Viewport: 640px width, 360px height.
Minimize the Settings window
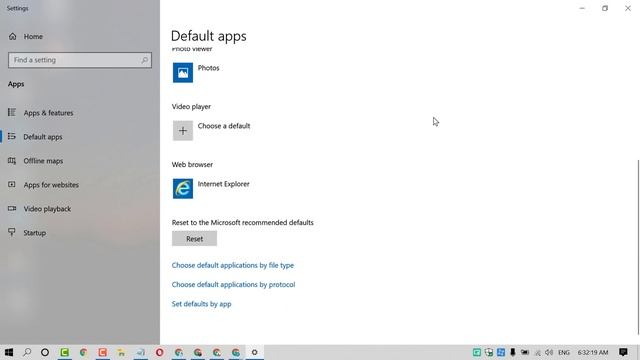click(582, 8)
